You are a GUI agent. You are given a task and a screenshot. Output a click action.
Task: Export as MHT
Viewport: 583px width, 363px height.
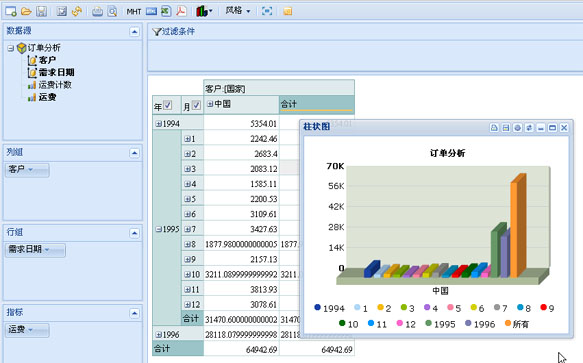[134, 12]
